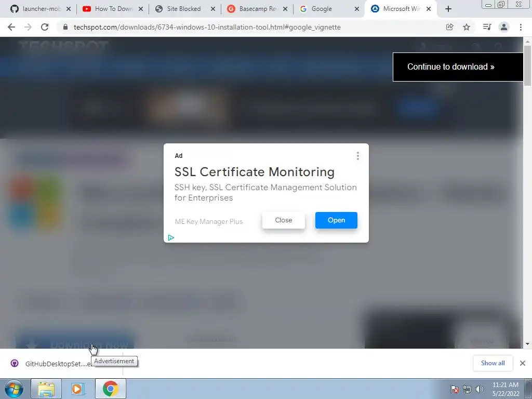Share this page via share icon
The height and width of the screenshot is (399, 532).
pos(449,27)
